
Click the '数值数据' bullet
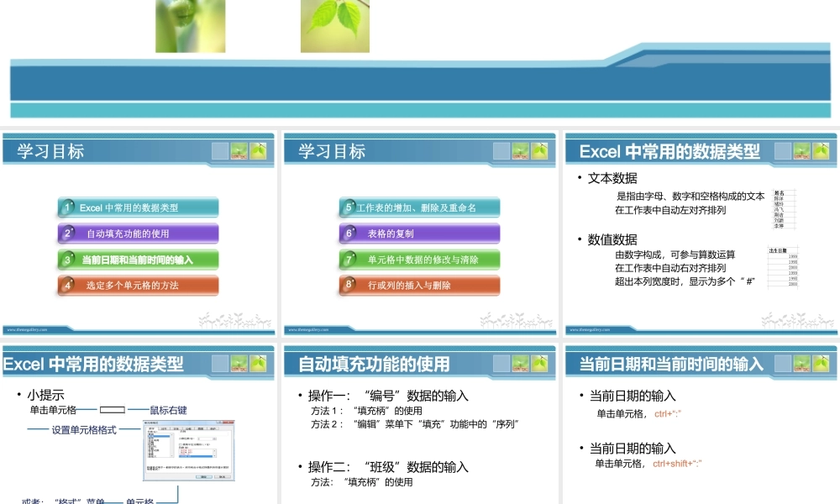click(x=612, y=239)
